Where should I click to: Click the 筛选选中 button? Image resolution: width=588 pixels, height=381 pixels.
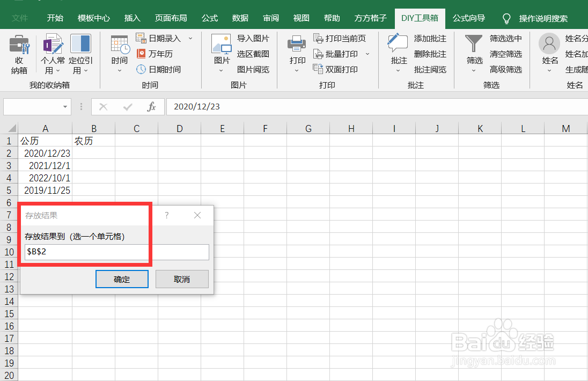(506, 38)
